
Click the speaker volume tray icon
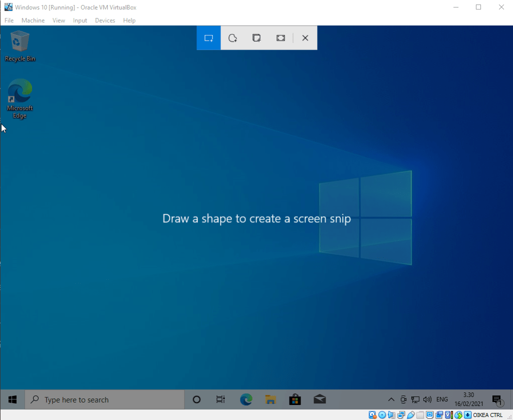427,399
